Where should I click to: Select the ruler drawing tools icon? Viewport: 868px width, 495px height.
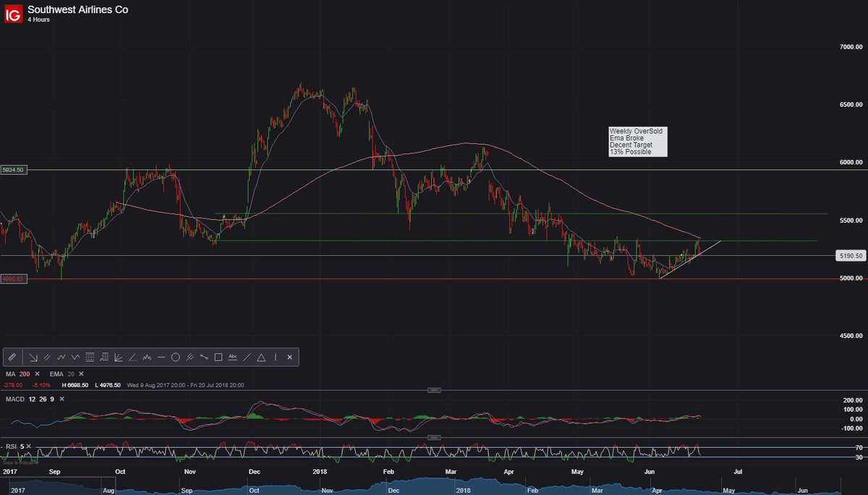[x=12, y=357]
